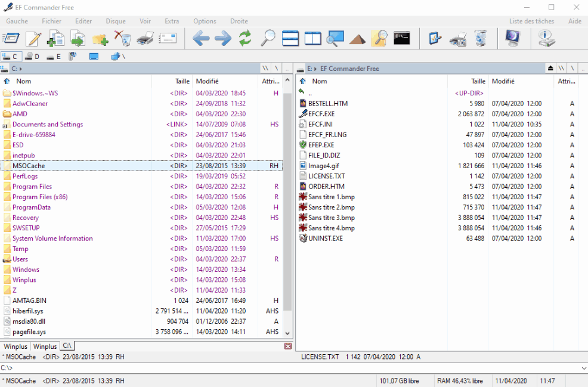Viewport: 588px width, 387px height.
Task: Select drive D in the drive bar
Action: 32,57
